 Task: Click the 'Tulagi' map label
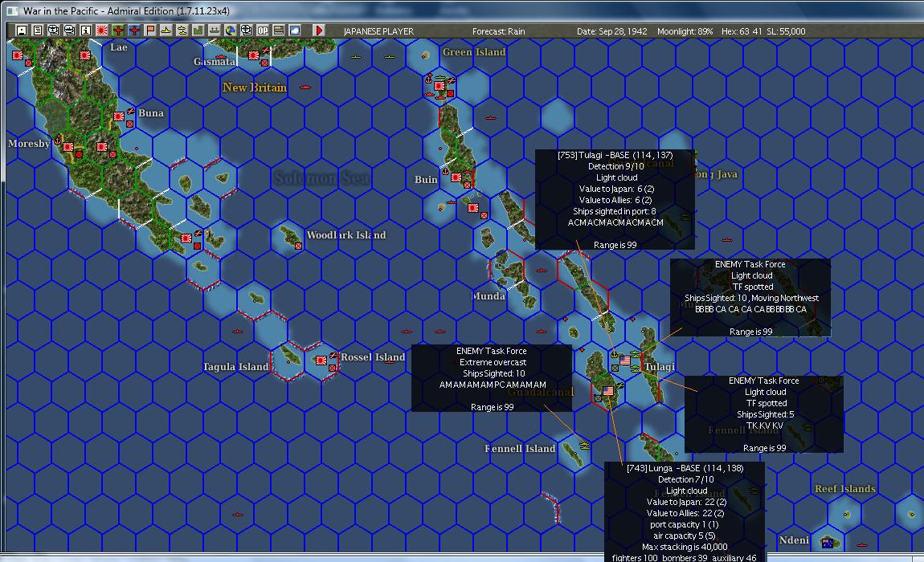pos(660,366)
